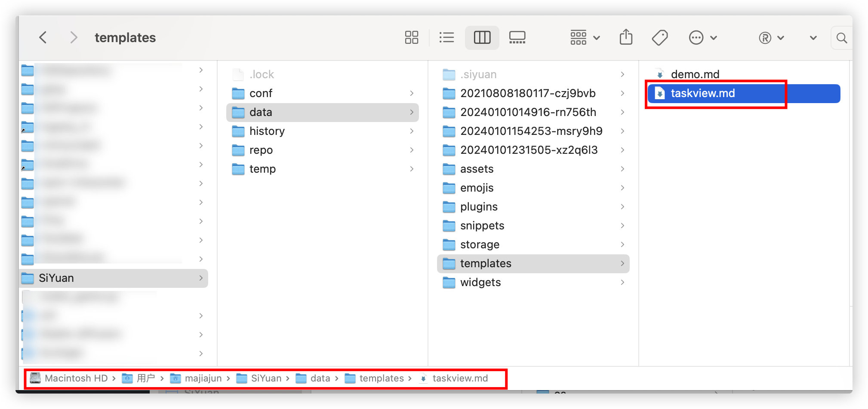This screenshot has height=409, width=868.
Task: Click the conf folder icon
Action: click(x=238, y=94)
